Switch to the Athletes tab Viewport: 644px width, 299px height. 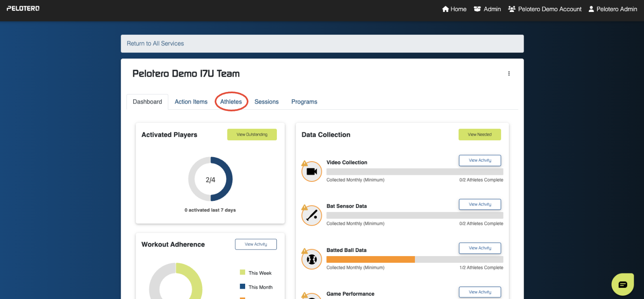coord(231,101)
